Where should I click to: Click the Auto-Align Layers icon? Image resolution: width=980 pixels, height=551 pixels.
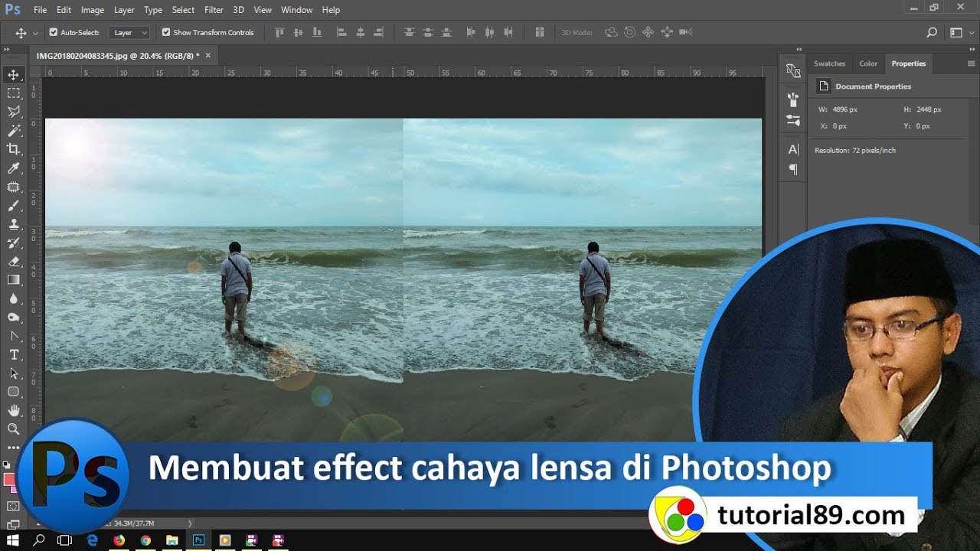pos(540,32)
